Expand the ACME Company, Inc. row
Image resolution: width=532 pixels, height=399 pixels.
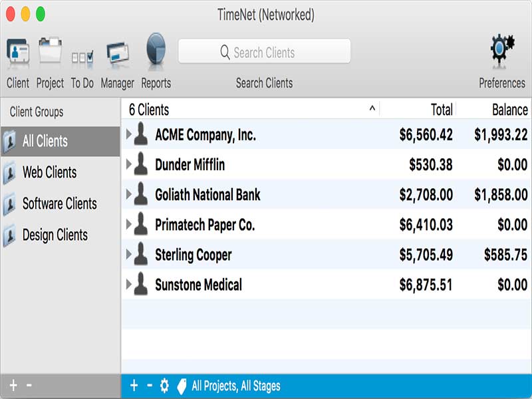tap(128, 134)
